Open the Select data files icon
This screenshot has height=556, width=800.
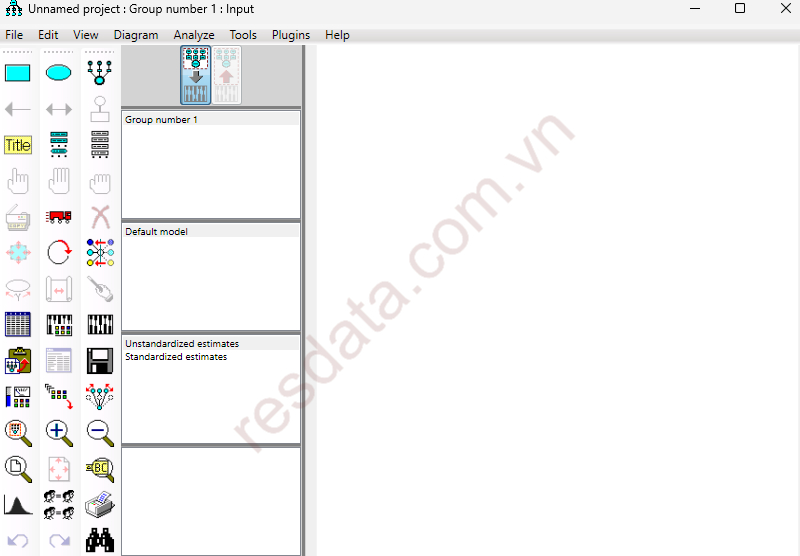point(18,325)
